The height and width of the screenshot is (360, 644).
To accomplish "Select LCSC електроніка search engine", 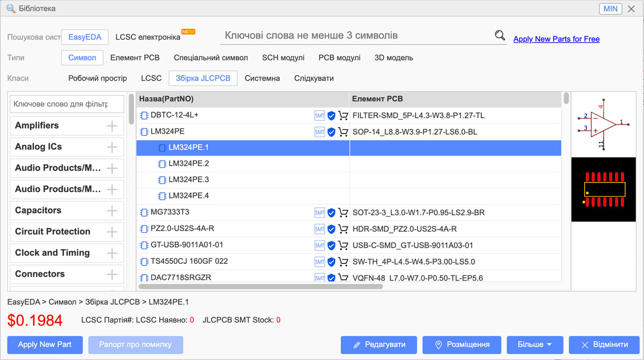I will (148, 37).
